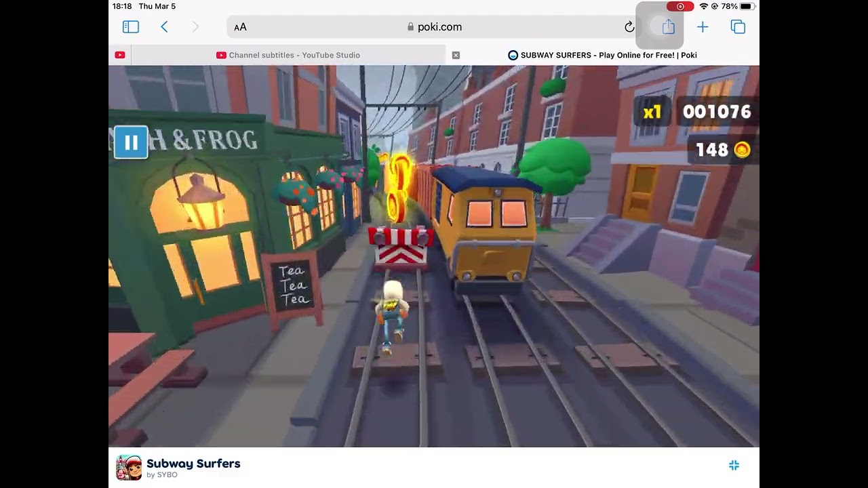Click the x1 score multiplier
Viewport: 868px width, 488px height.
(x=652, y=113)
